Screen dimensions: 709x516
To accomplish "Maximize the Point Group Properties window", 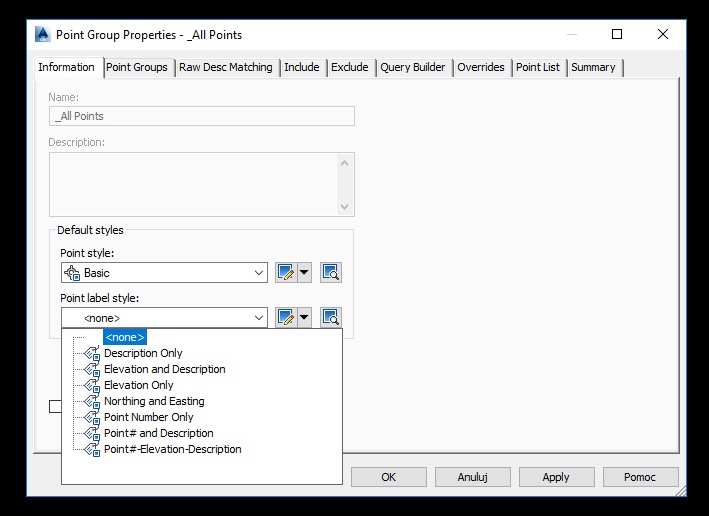I will [617, 34].
